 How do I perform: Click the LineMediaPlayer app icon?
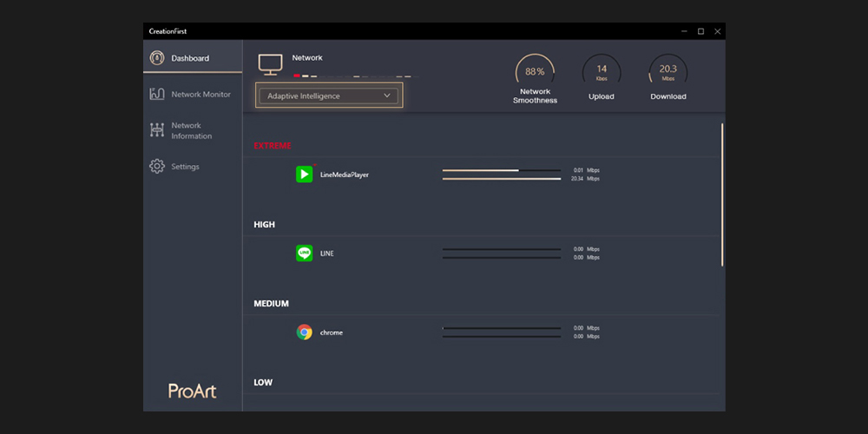pos(304,174)
